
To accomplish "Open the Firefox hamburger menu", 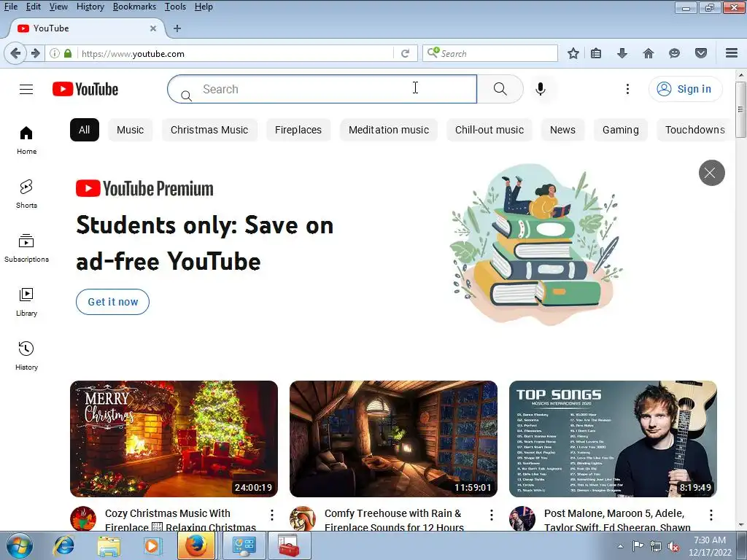I will point(732,53).
